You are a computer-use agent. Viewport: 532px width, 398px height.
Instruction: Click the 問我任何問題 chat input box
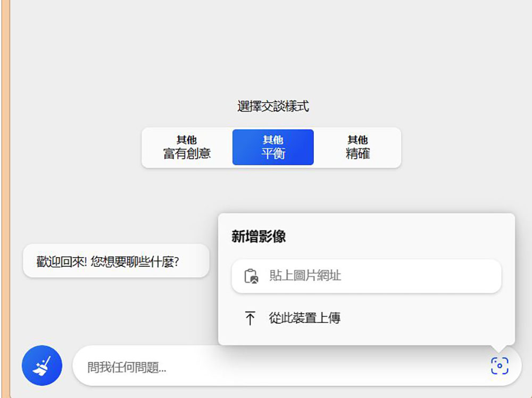click(x=319, y=366)
